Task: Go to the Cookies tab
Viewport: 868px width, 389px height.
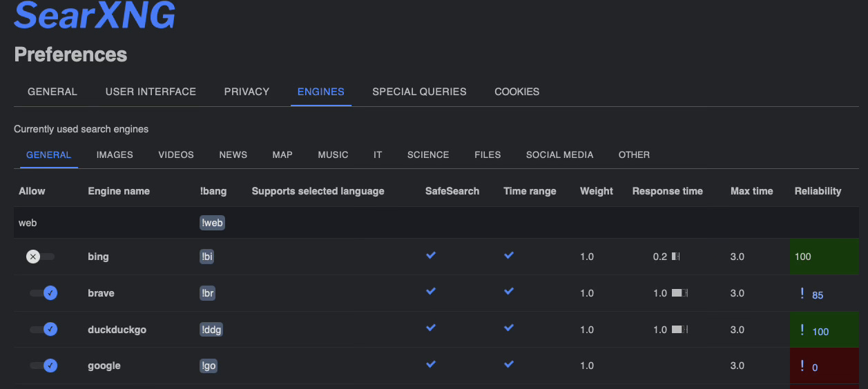Action: tap(517, 92)
